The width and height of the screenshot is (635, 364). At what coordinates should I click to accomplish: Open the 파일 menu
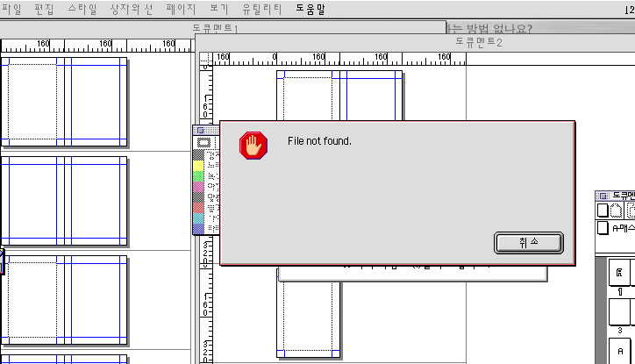click(12, 8)
